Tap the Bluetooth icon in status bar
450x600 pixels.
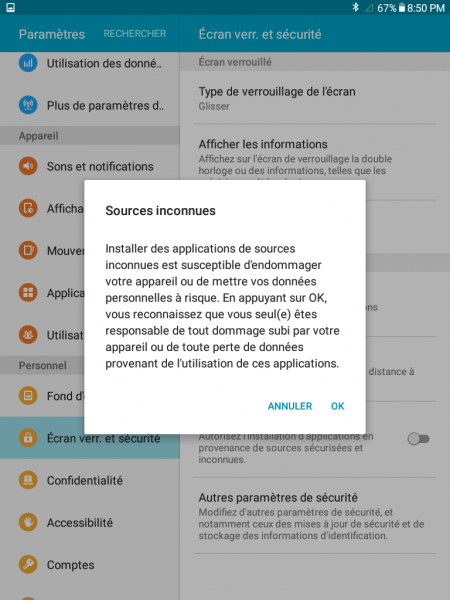[x=355, y=7]
